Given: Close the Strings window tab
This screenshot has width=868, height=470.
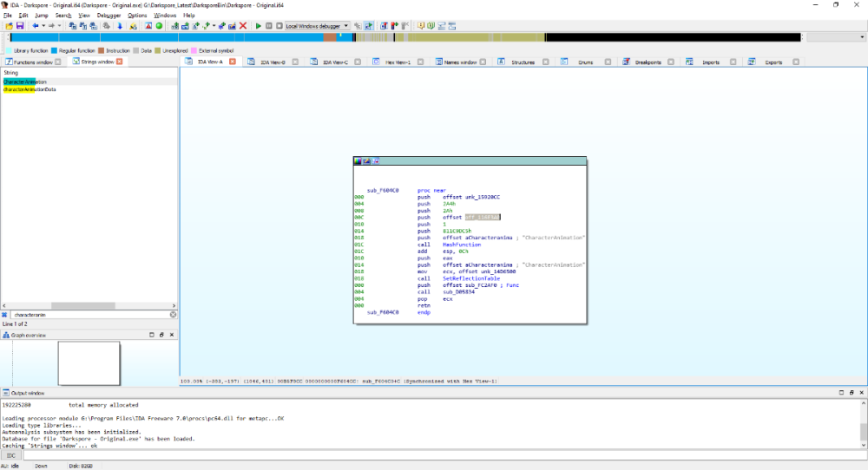Looking at the screenshot, I should tap(119, 62).
